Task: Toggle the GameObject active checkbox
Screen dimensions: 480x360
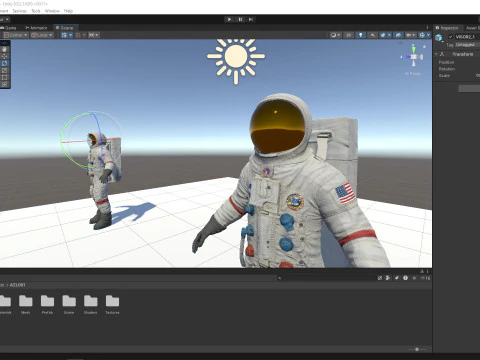Action: pyautogui.click(x=451, y=37)
